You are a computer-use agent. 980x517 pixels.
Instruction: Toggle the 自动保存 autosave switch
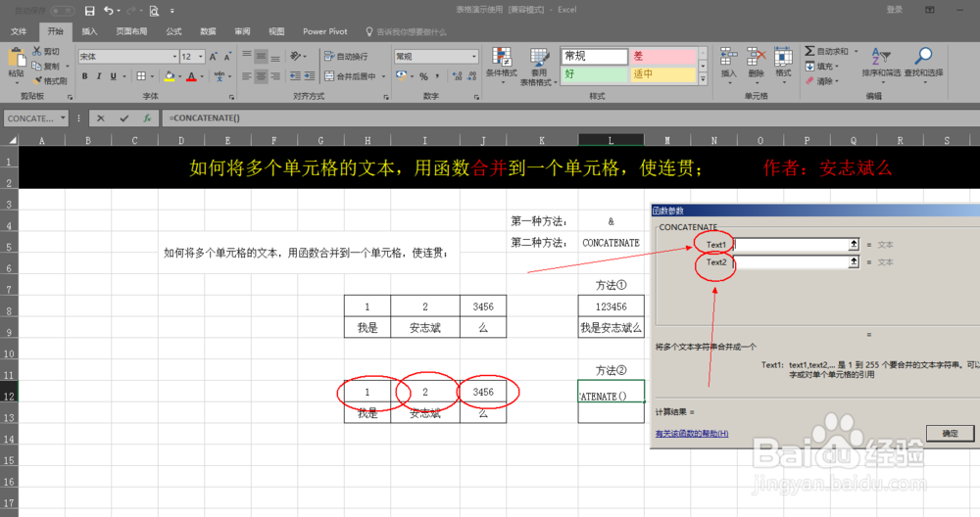pyautogui.click(x=62, y=11)
